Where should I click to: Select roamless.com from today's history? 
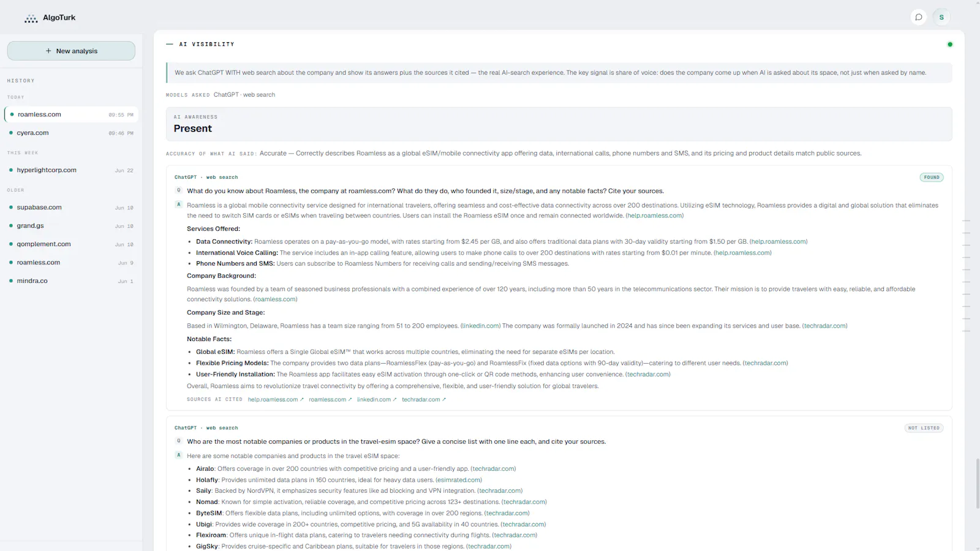(x=71, y=114)
